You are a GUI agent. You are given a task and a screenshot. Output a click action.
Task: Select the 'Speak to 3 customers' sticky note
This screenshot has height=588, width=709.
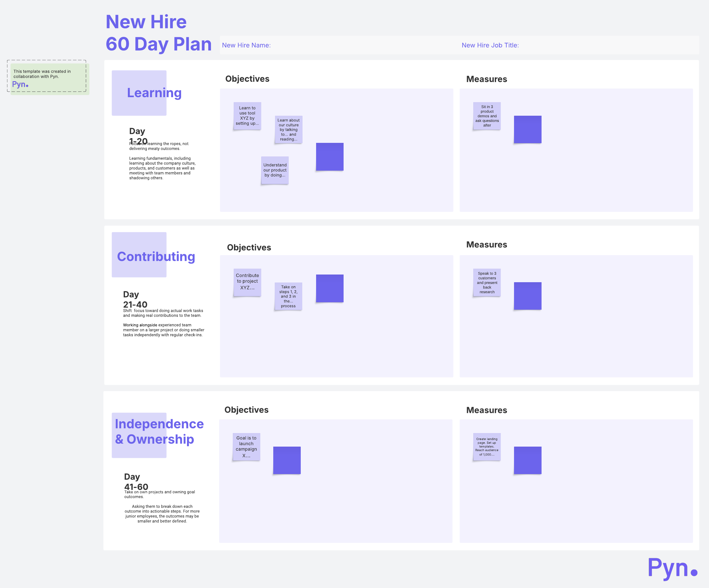487,282
